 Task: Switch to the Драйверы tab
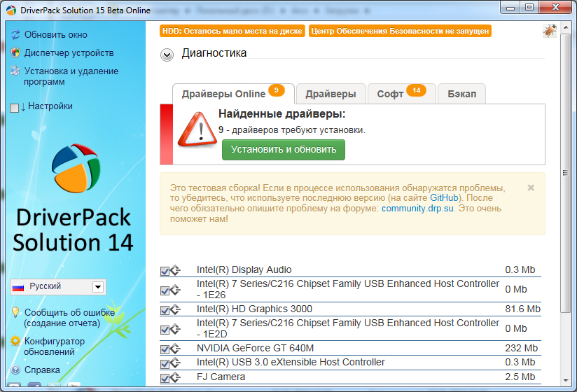coord(331,94)
